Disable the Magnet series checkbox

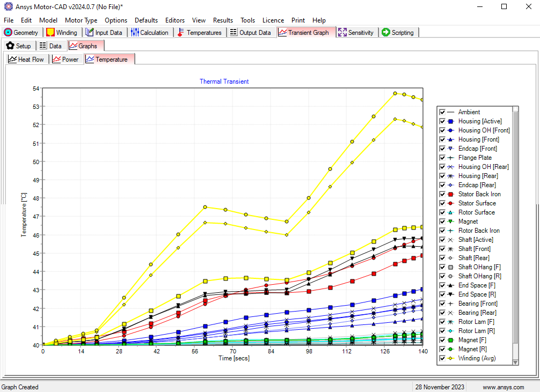pos(442,221)
